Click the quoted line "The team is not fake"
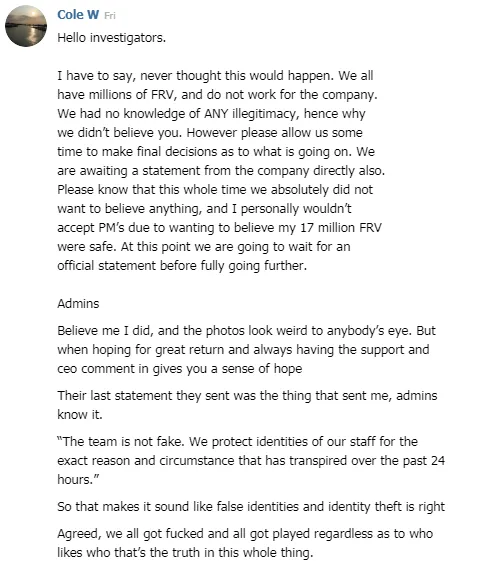The height and width of the screenshot is (567, 478). (x=238, y=442)
